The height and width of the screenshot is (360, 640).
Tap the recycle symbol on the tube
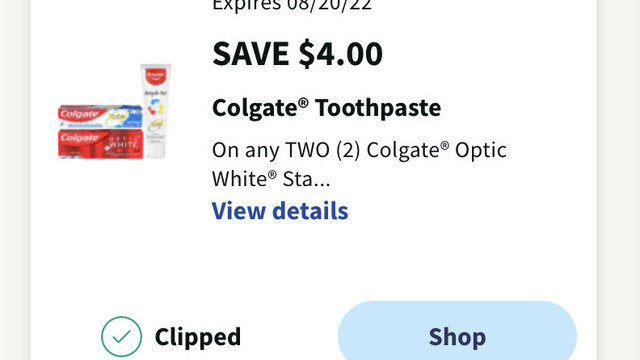click(x=156, y=108)
